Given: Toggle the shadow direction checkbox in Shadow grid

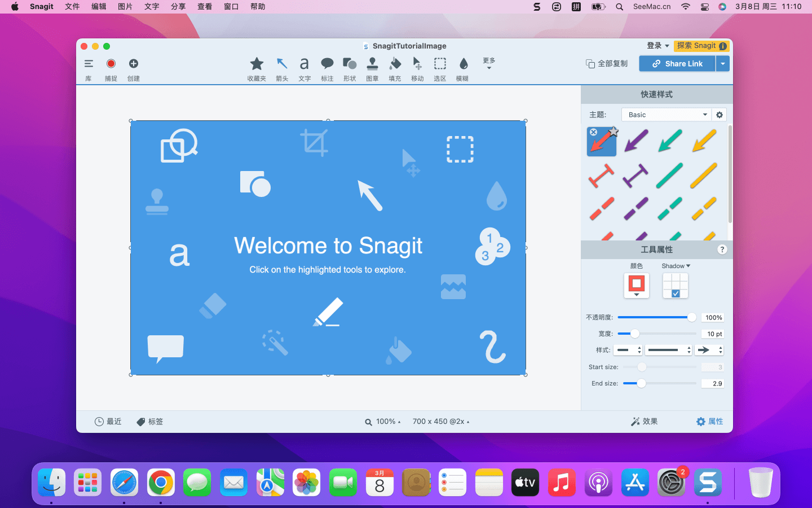Looking at the screenshot, I should click(x=676, y=294).
